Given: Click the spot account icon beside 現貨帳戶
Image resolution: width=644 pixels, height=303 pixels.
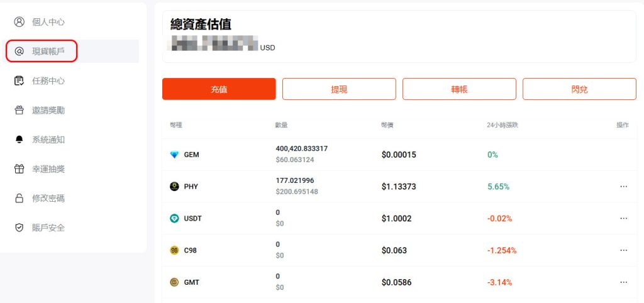Looking at the screenshot, I should [19, 52].
